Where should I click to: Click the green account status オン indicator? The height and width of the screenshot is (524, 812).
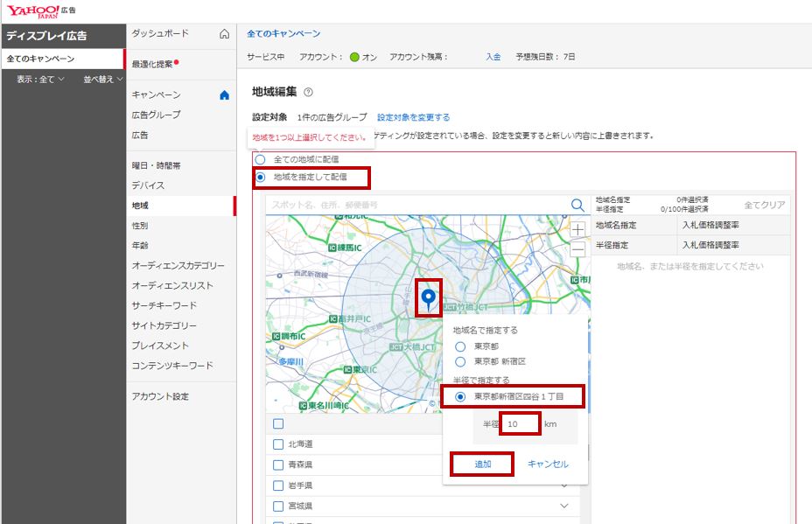354,57
